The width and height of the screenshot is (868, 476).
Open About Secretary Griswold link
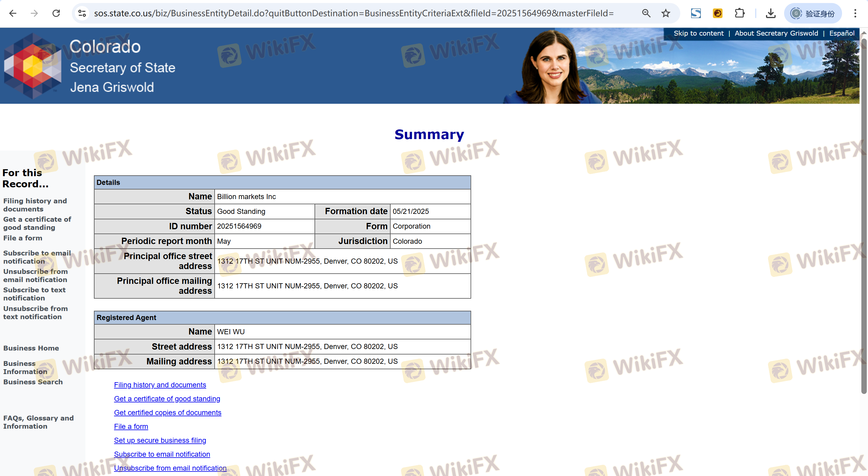[x=776, y=33]
